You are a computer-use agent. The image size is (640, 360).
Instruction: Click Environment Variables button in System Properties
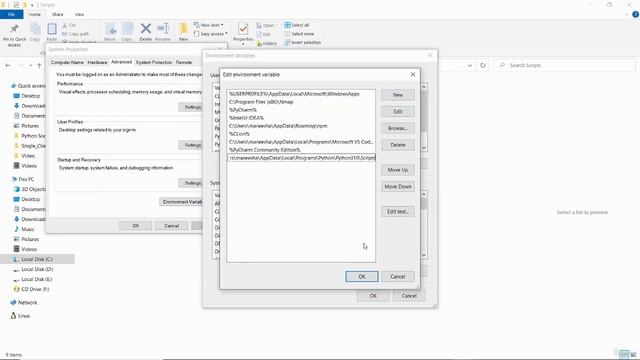pos(181,202)
